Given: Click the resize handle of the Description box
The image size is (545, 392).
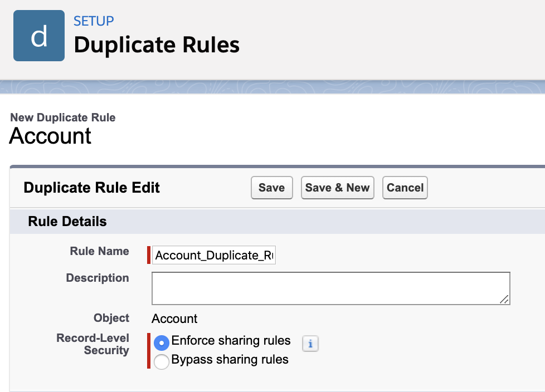Looking at the screenshot, I should [x=504, y=299].
